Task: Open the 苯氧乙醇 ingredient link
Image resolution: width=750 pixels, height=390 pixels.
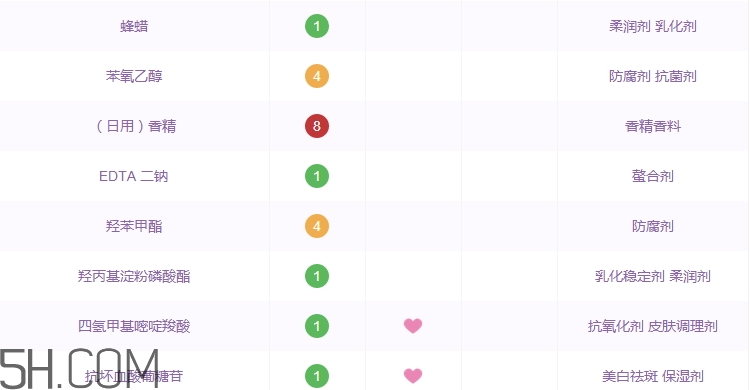Action: click(x=134, y=76)
